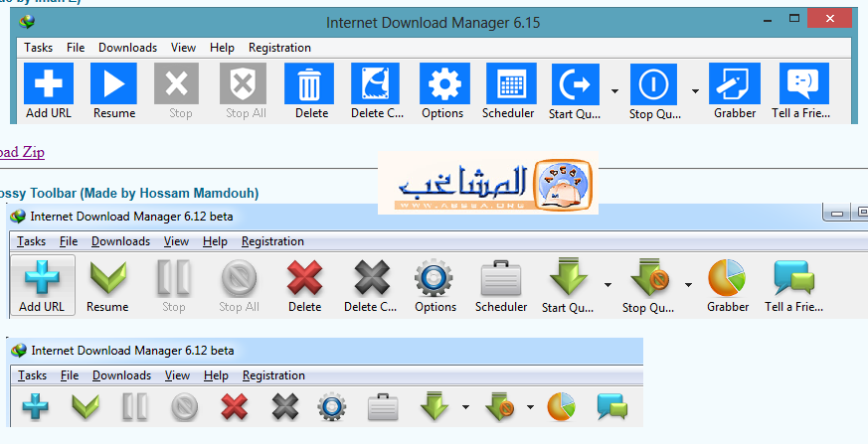Click blue plus icon in bottom unlabeled toolbar
868x444 pixels.
36,407
